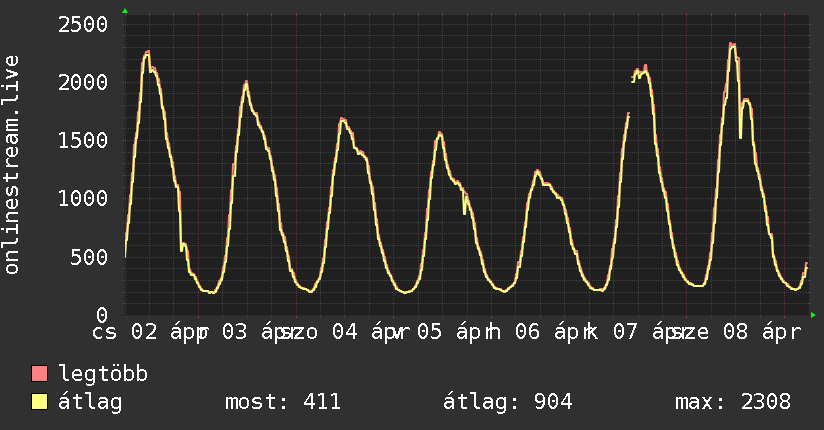Click the yellow átlag legend color swatch

tap(40, 403)
